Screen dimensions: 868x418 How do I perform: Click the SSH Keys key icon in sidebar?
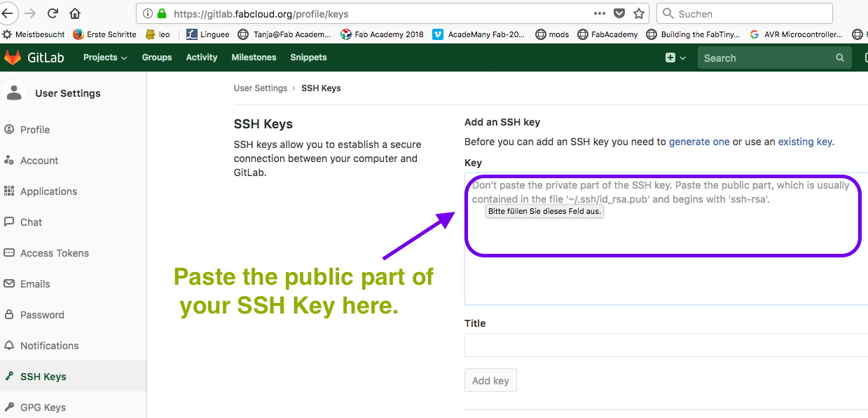click(9, 376)
